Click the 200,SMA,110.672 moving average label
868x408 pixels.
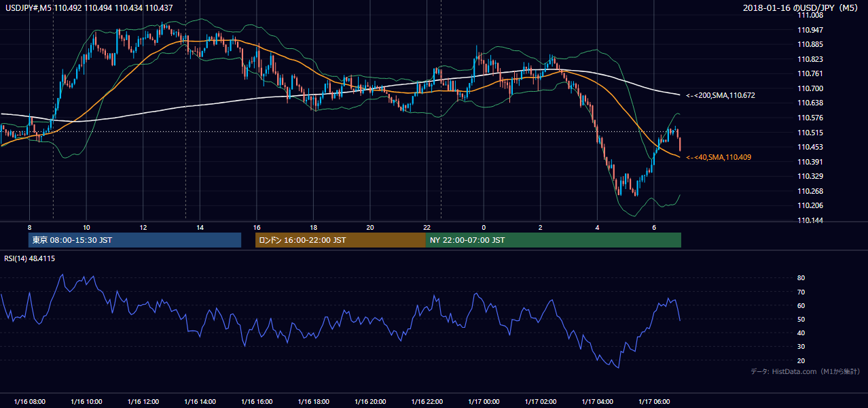[x=719, y=96]
